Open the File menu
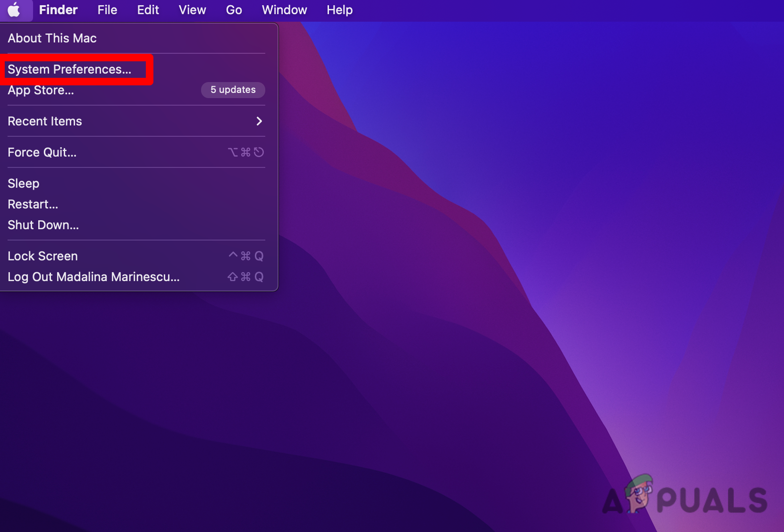The height and width of the screenshot is (532, 784). [x=107, y=10]
